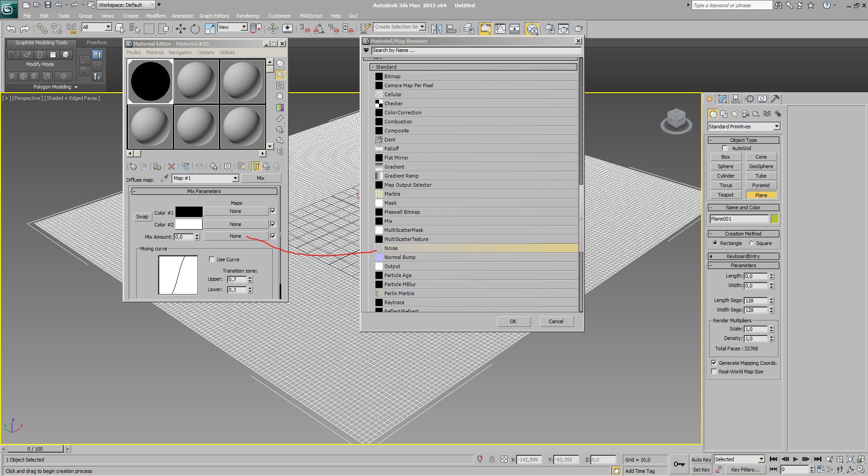This screenshot has width=868, height=476.
Task: Open the Utilities hammer panel
Action: 775,99
